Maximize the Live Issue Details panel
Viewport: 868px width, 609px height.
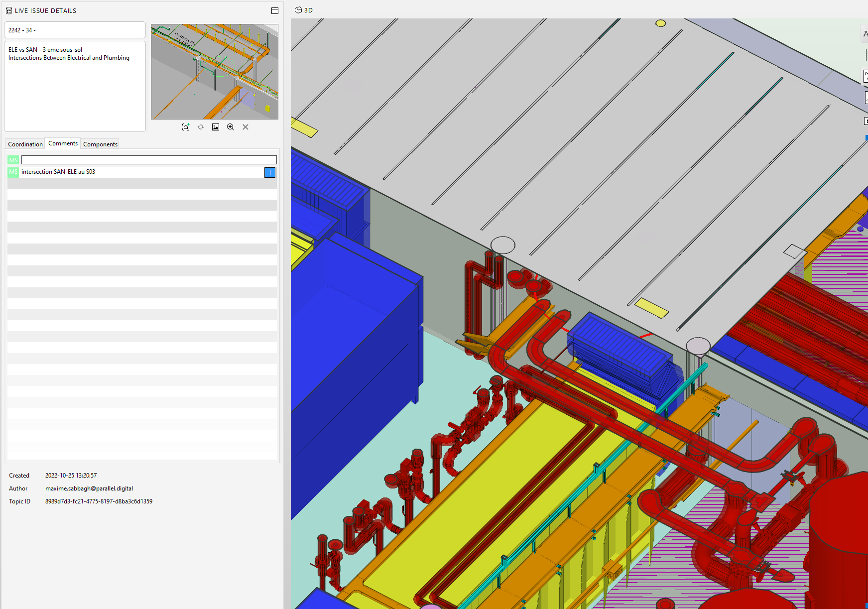[275, 10]
